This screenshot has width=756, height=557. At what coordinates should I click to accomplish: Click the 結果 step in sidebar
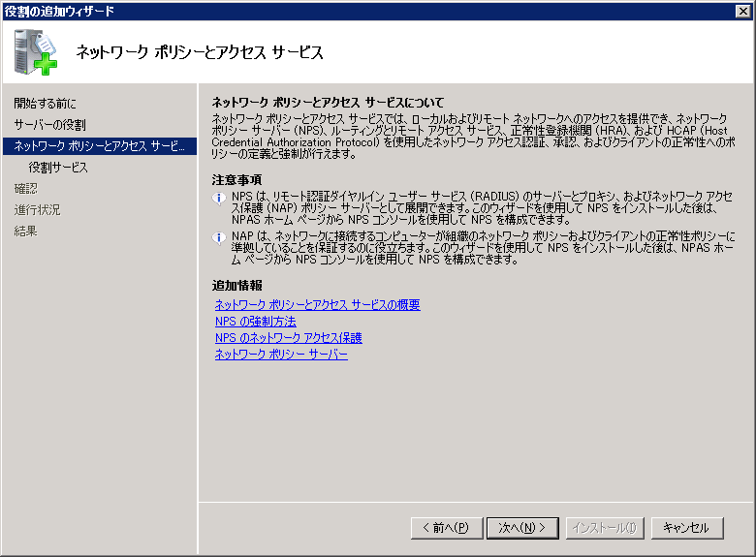tap(26, 231)
